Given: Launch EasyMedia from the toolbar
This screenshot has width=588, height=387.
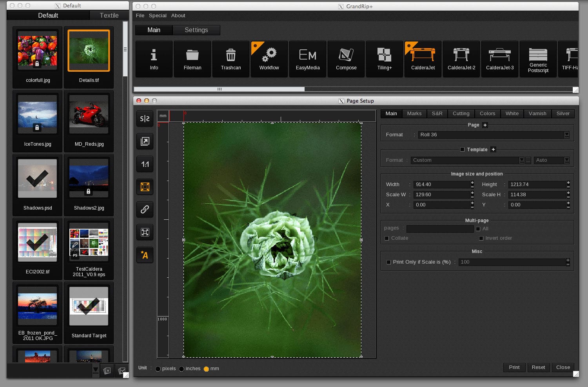Looking at the screenshot, I should pyautogui.click(x=307, y=59).
